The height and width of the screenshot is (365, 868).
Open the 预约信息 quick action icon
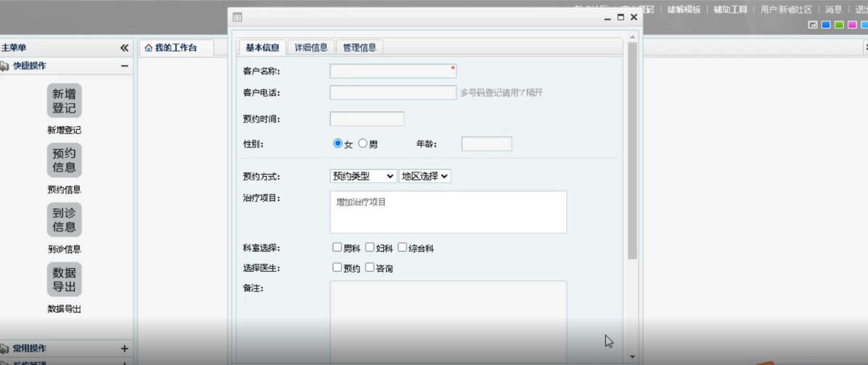click(64, 160)
